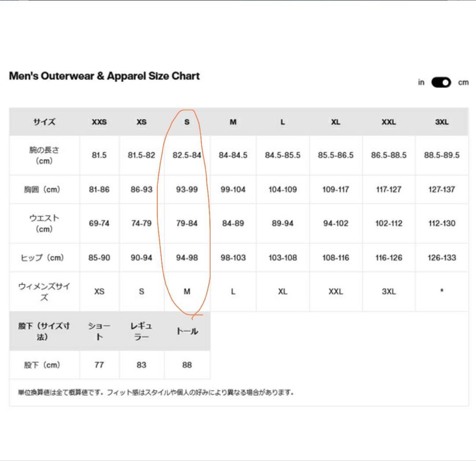The width and height of the screenshot is (476, 461).
Task: Click the ウィメンズサイズ row label
Action: (x=44, y=292)
